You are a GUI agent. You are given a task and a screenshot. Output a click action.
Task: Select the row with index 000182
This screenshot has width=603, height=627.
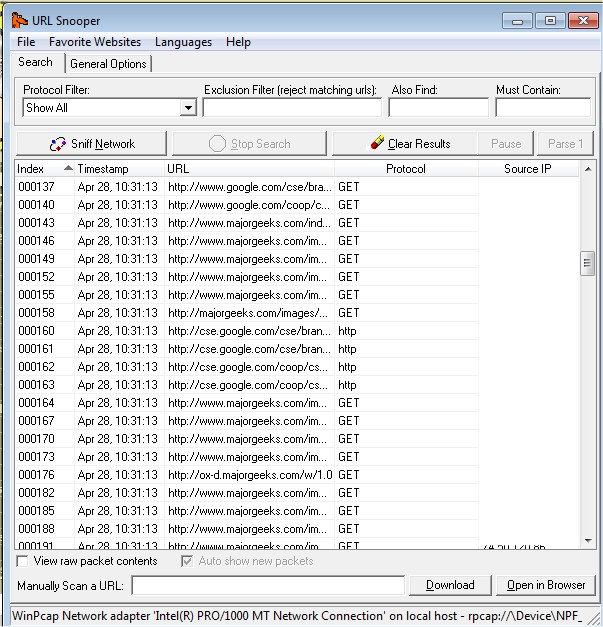click(247, 493)
